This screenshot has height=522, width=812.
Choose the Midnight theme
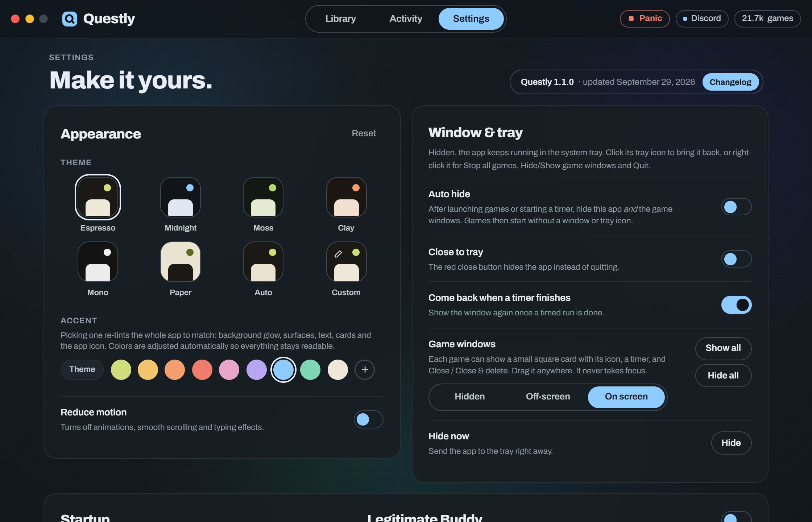pos(181,197)
